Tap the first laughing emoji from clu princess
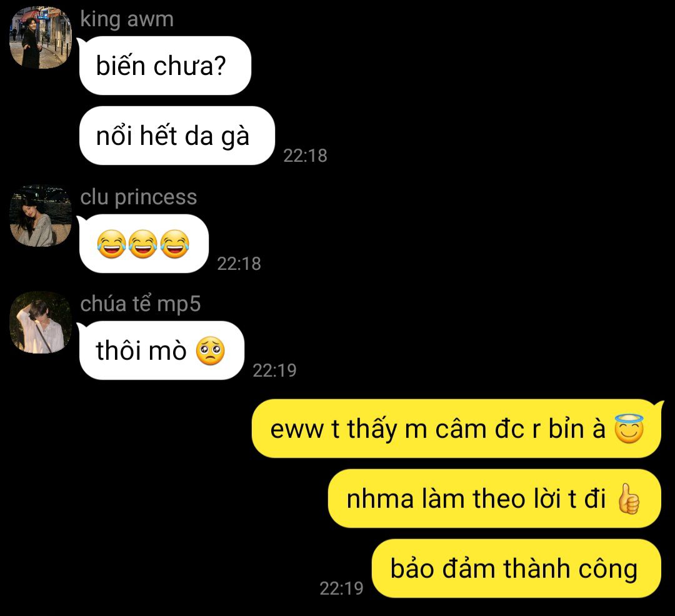This screenshot has width=675, height=616. (x=111, y=244)
